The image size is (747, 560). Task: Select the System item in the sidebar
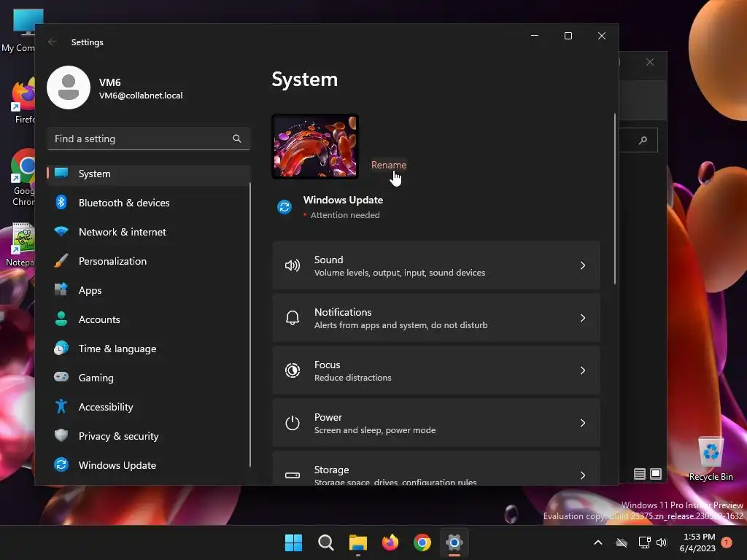click(149, 174)
